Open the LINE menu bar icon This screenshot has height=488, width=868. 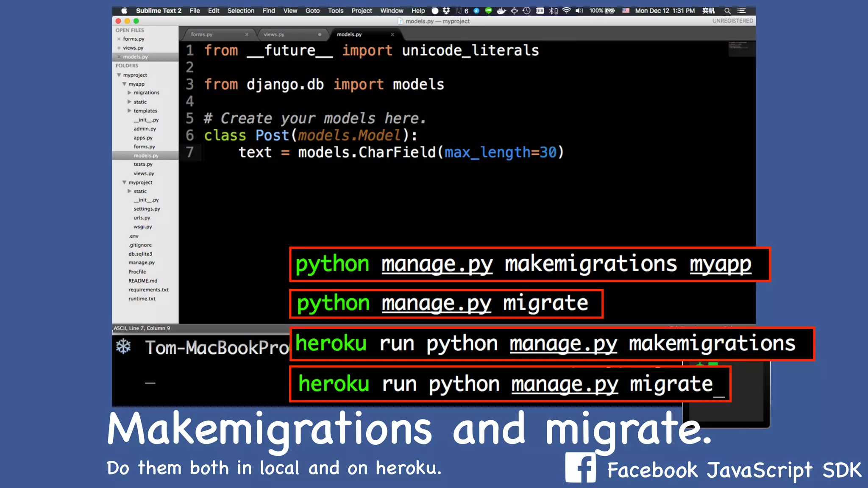[488, 11]
